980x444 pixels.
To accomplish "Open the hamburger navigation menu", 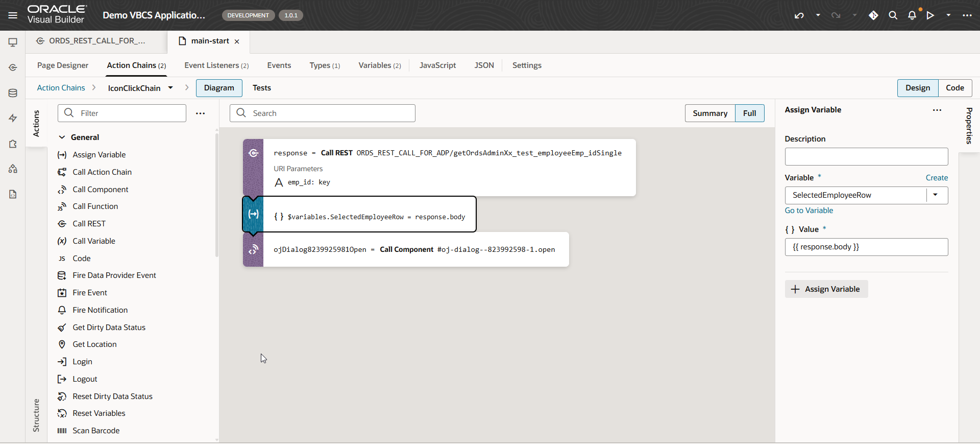I will pyautogui.click(x=13, y=15).
